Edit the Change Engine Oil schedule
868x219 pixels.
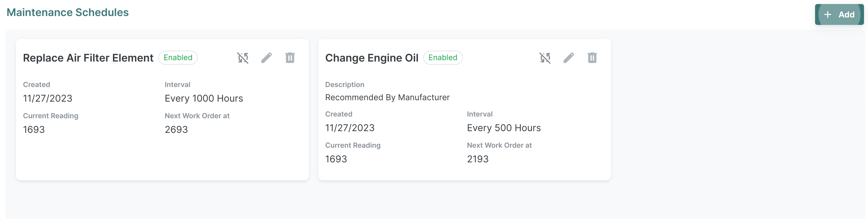tap(568, 58)
